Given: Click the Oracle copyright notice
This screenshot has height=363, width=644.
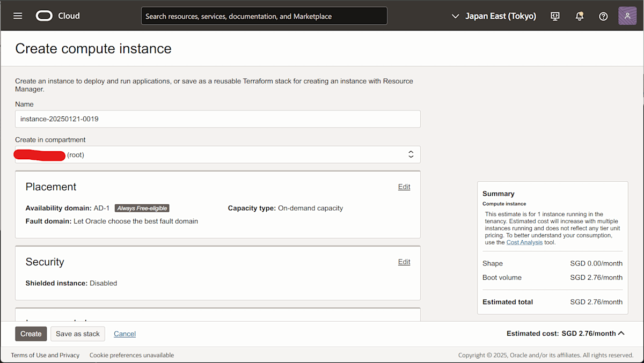Looking at the screenshot, I should 546,355.
